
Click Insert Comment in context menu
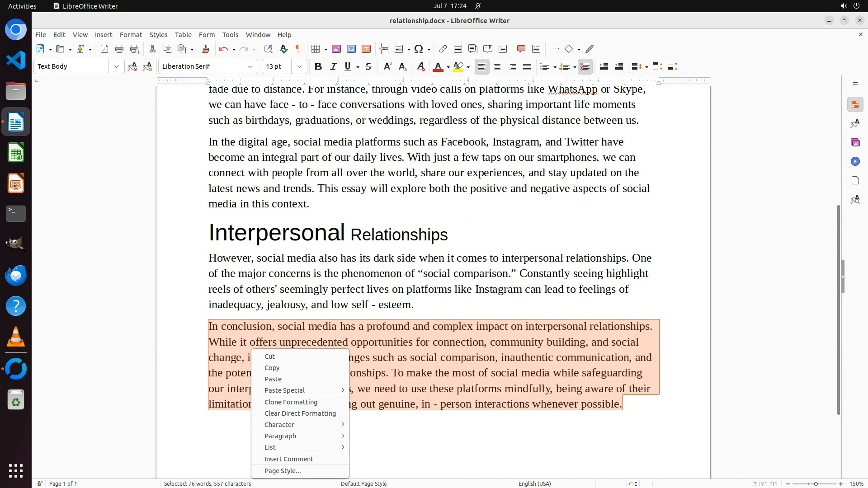288,460
